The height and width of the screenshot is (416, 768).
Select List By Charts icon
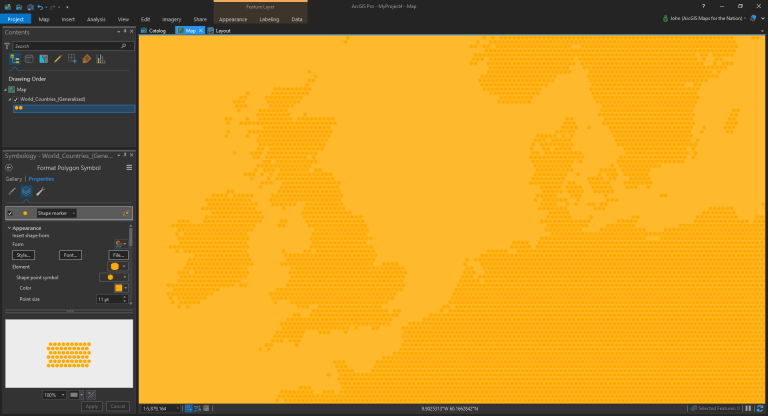tap(101, 59)
